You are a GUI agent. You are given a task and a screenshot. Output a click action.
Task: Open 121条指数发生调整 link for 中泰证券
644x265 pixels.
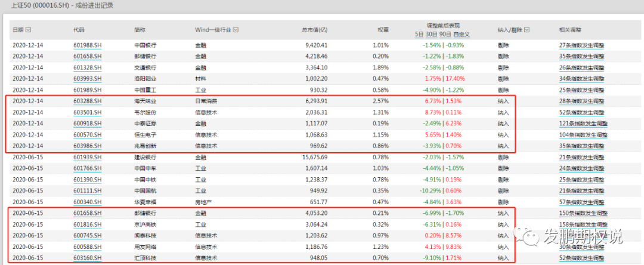[x=583, y=124]
